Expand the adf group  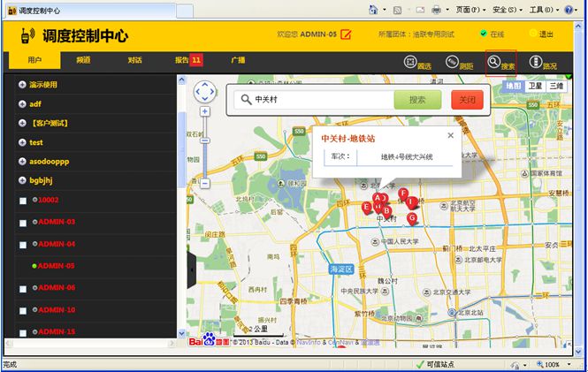22,103
